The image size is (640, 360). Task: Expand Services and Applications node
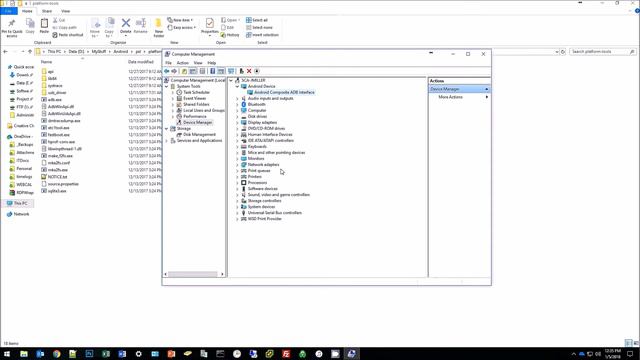[x=167, y=141]
